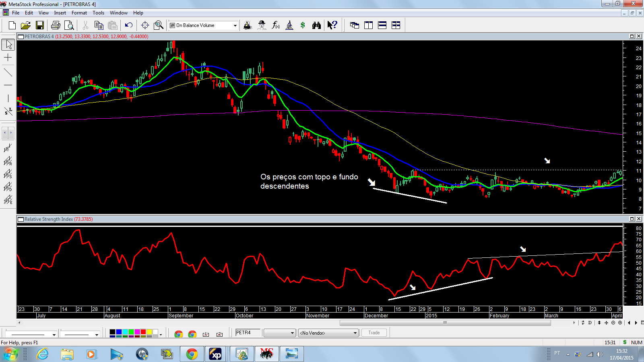The image size is (644, 362).
Task: Open the Format menu
Action: click(x=79, y=13)
